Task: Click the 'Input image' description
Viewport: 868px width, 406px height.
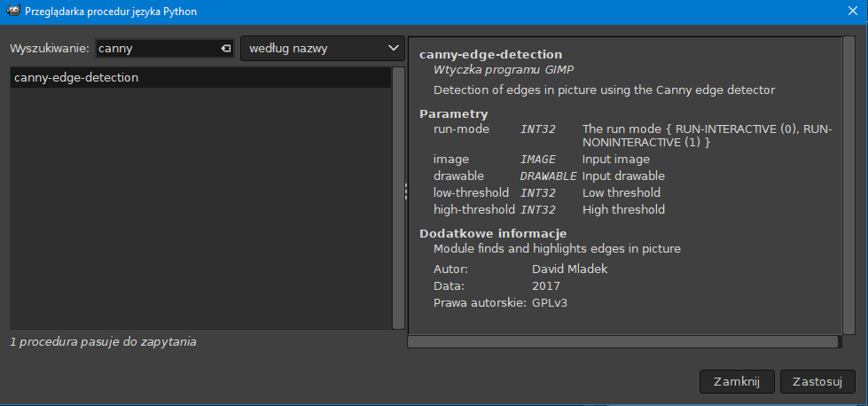Action: point(615,160)
